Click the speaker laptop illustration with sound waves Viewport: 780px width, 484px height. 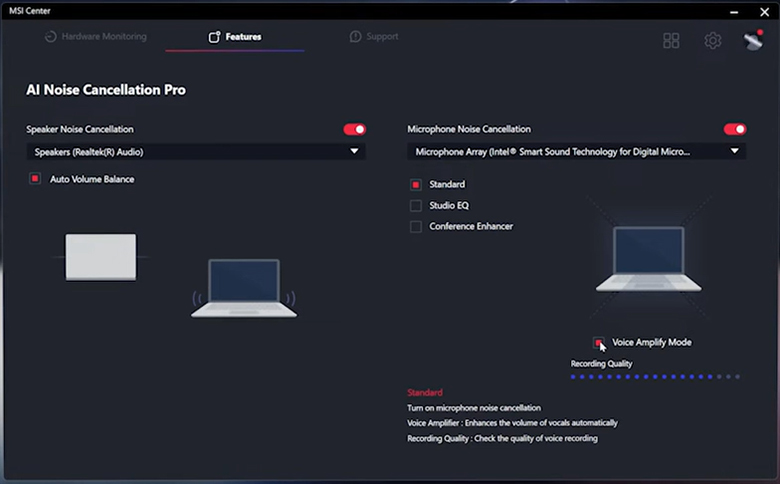click(244, 288)
